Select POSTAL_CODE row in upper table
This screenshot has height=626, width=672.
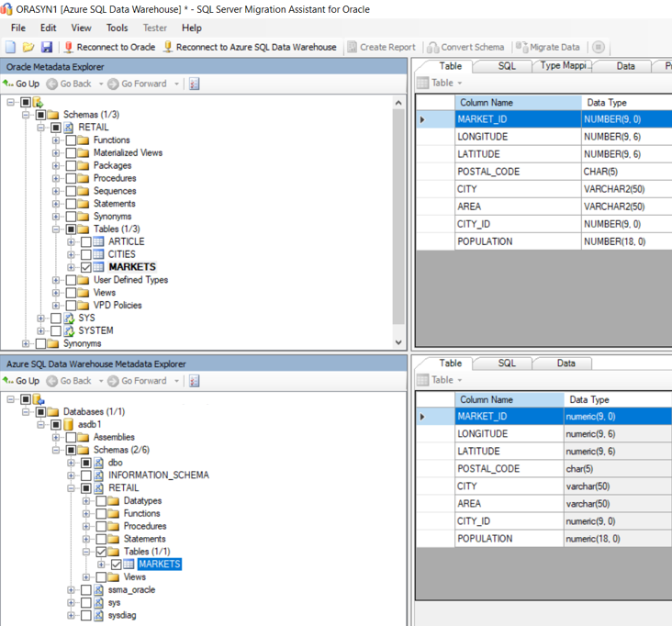point(544,172)
